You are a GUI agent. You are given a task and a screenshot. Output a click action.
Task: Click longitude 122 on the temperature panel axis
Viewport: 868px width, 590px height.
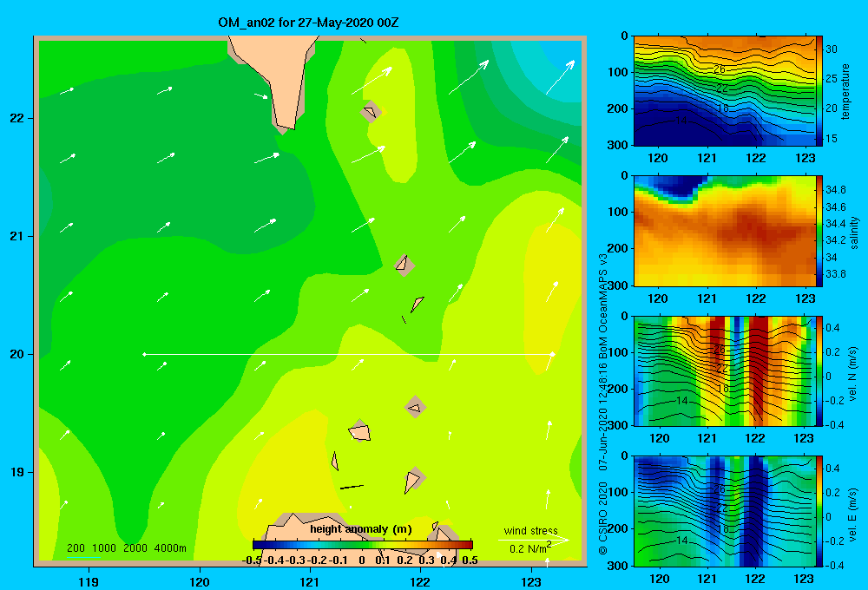click(756, 158)
